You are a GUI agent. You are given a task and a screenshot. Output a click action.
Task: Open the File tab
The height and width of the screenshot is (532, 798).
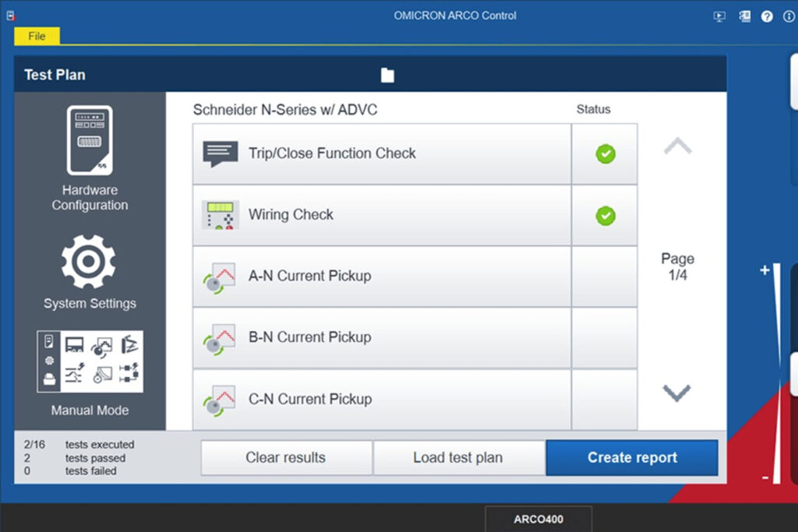(x=37, y=36)
